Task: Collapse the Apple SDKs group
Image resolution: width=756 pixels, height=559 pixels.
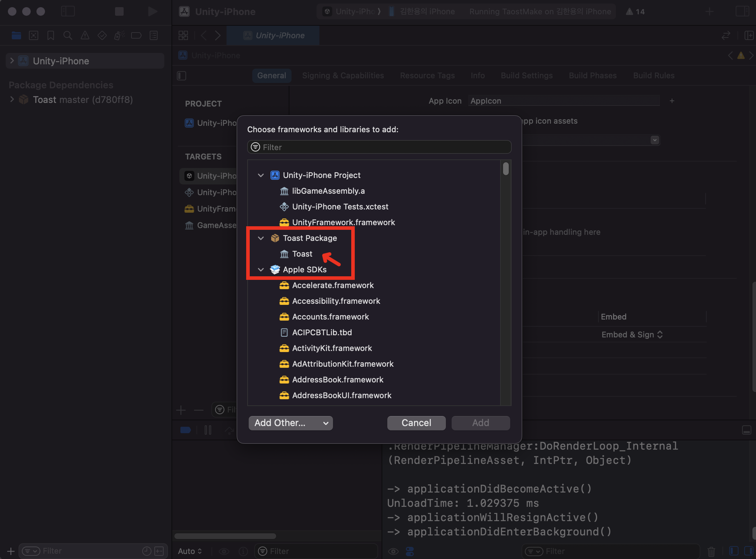Action: 261,269
